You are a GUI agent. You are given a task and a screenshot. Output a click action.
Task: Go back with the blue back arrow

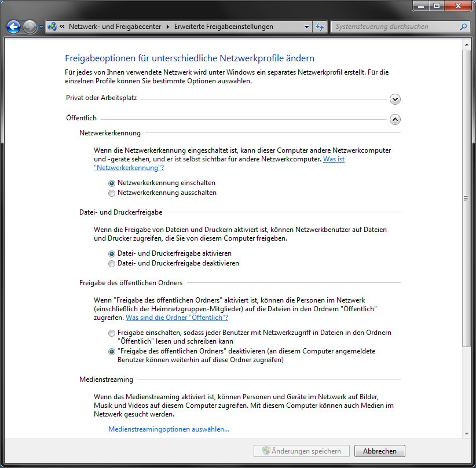point(13,27)
